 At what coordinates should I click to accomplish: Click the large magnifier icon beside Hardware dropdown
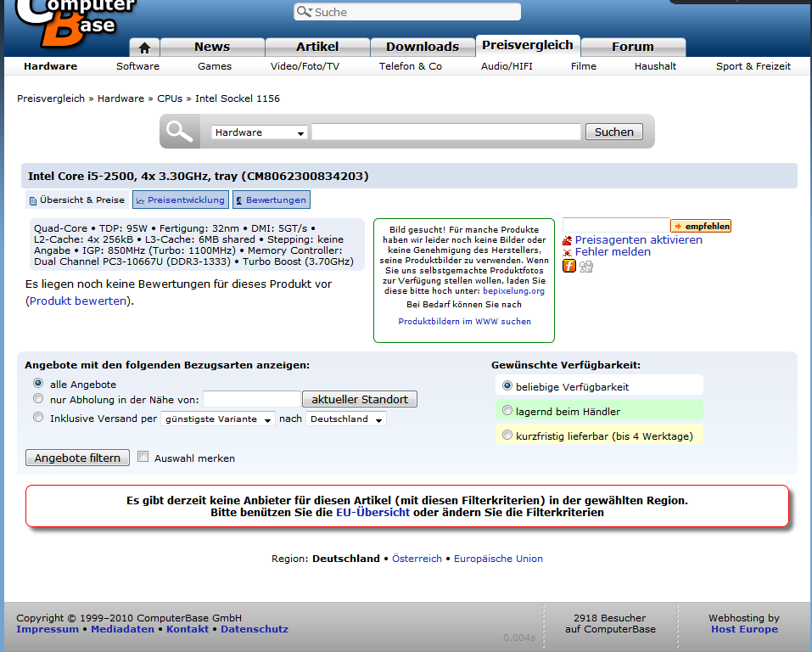click(x=179, y=132)
